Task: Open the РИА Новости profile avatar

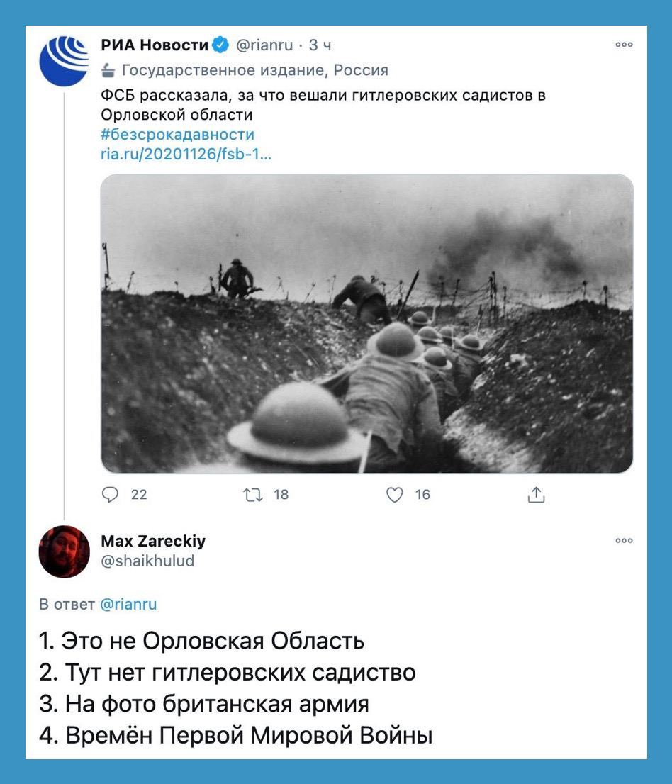Action: click(x=64, y=60)
